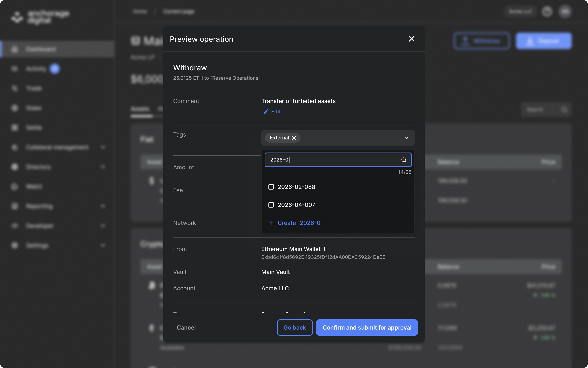Select the 2026-02-088 tag label
Viewport: 588px width, 368px height.
point(296,187)
